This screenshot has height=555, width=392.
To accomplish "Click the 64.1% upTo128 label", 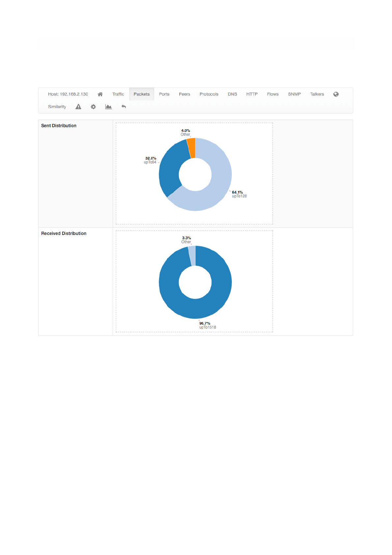I will [239, 194].
